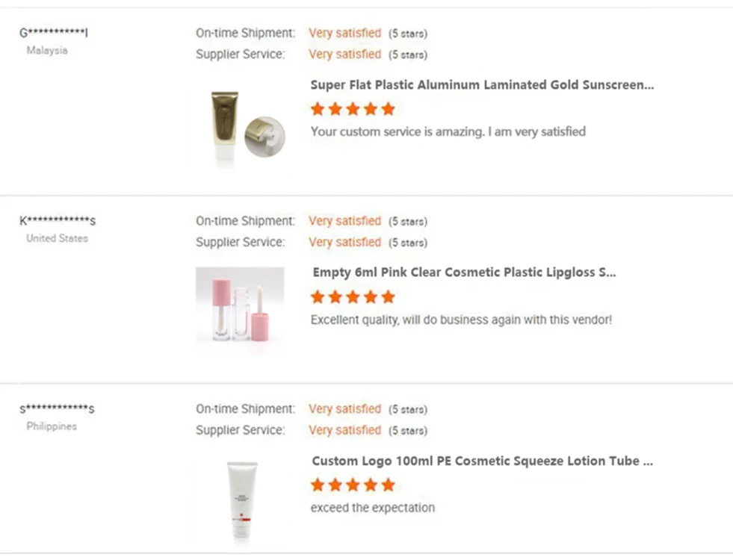733x560 pixels.
Task: Click the masked reviewer name from Malaysia
Action: point(55,33)
